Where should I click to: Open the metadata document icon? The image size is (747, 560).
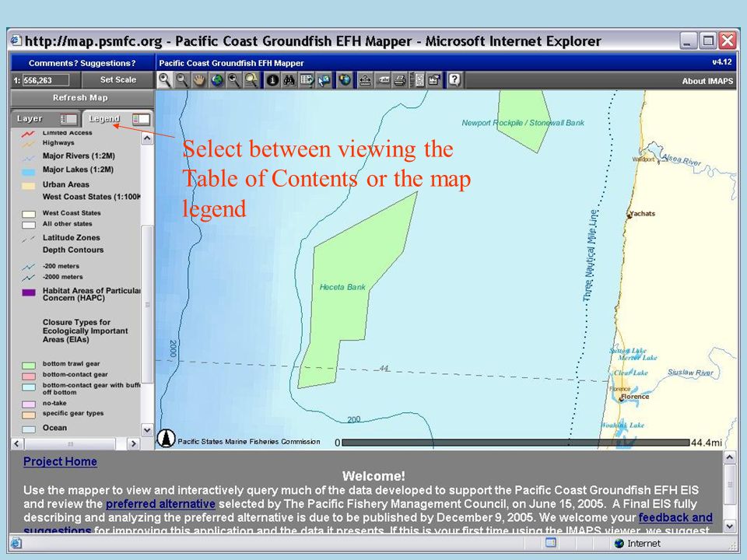tap(418, 80)
